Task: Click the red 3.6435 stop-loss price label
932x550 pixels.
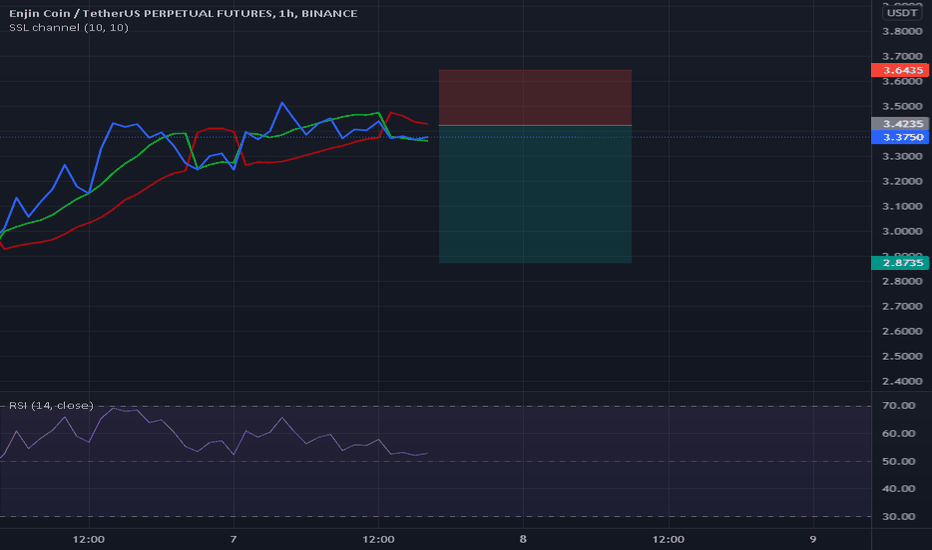Action: tap(900, 70)
